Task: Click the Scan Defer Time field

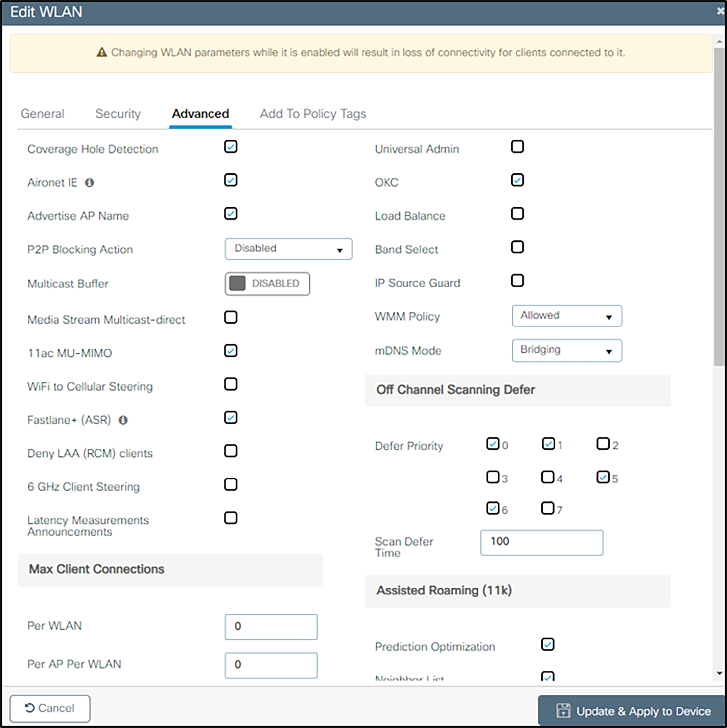Action: pyautogui.click(x=542, y=542)
